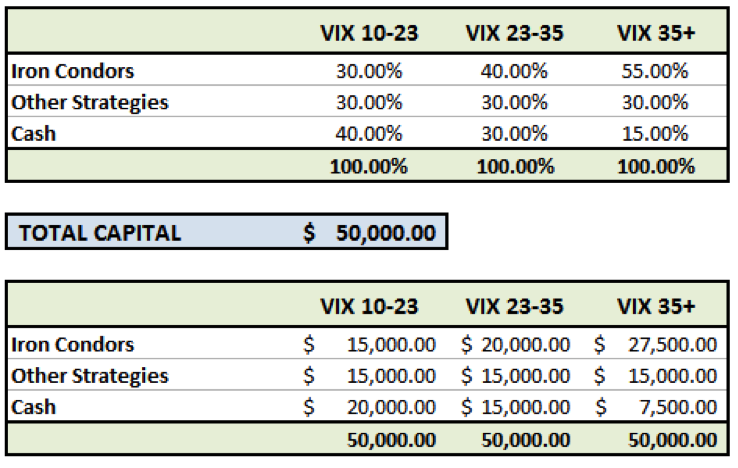Click the 50,000.00 total under VIX 35+

673,440
